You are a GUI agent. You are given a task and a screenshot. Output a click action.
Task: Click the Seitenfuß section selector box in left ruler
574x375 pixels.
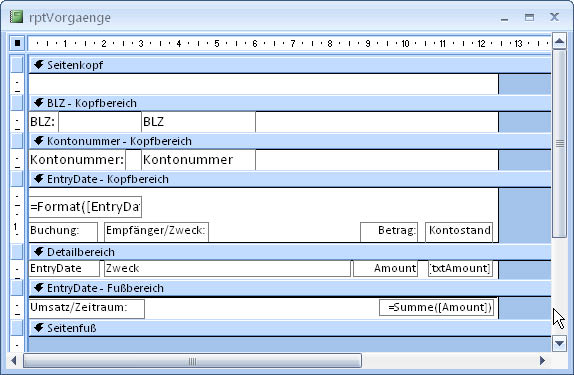(x=17, y=328)
